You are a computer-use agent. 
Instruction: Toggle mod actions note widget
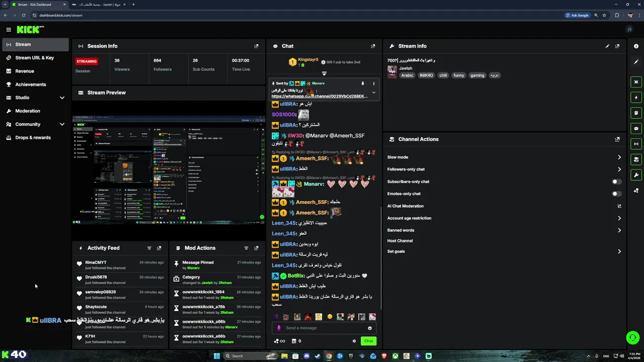pos(636,113)
